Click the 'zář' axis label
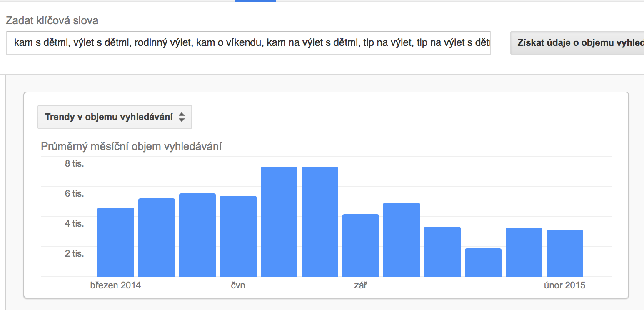Image resolution: width=644 pixels, height=310 pixels. click(x=360, y=285)
